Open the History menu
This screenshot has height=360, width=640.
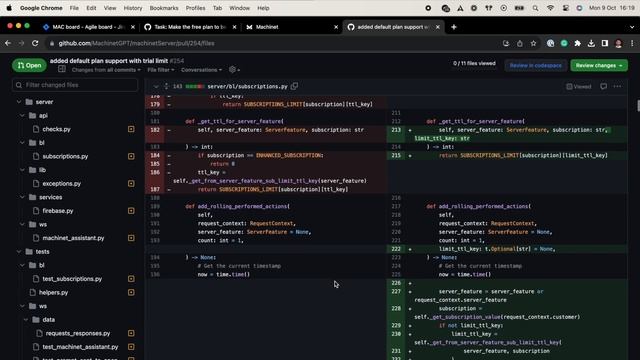pyautogui.click(x=133, y=8)
